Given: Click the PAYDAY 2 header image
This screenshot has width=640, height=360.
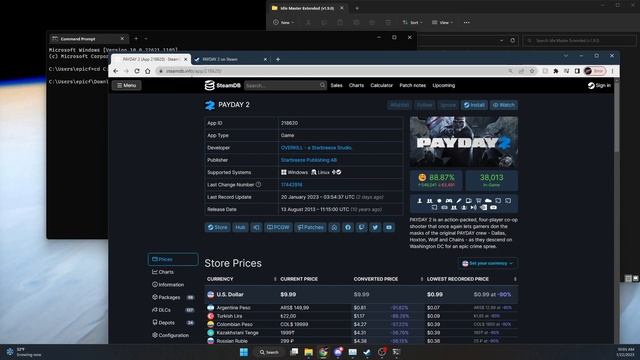Looking at the screenshot, I should coord(464,142).
